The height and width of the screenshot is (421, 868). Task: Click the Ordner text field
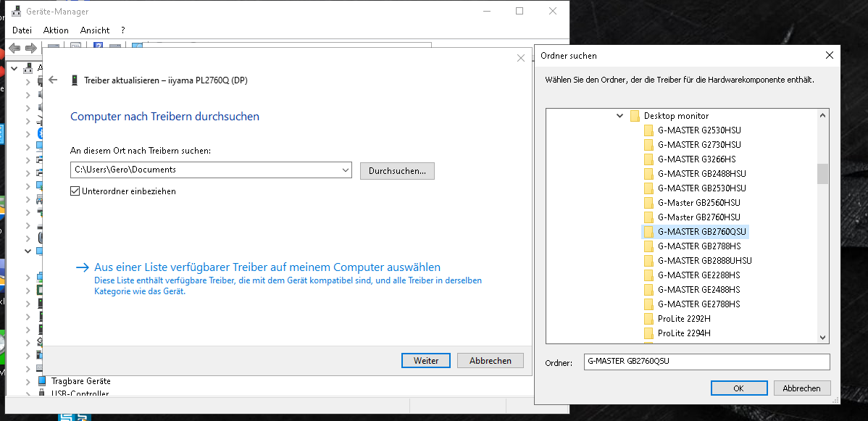(x=707, y=362)
